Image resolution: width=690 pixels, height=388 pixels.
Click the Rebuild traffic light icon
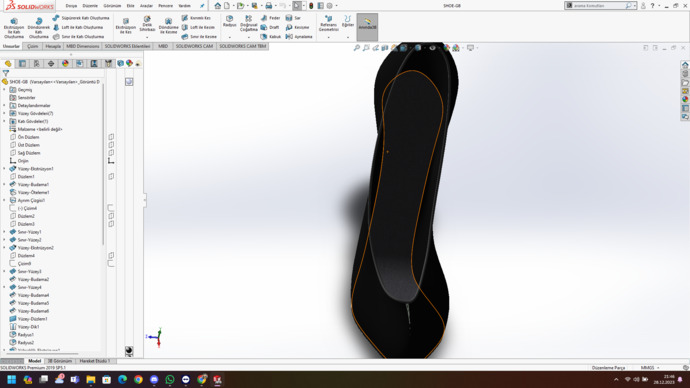tap(311, 6)
